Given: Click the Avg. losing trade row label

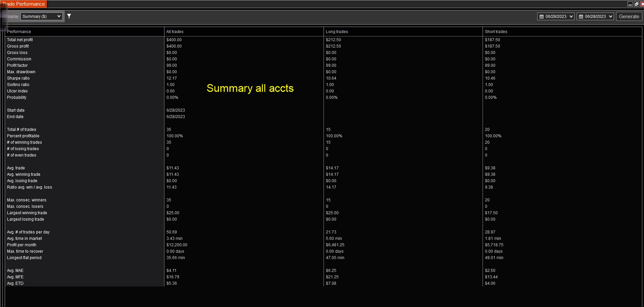Looking at the screenshot, I should point(22,181).
